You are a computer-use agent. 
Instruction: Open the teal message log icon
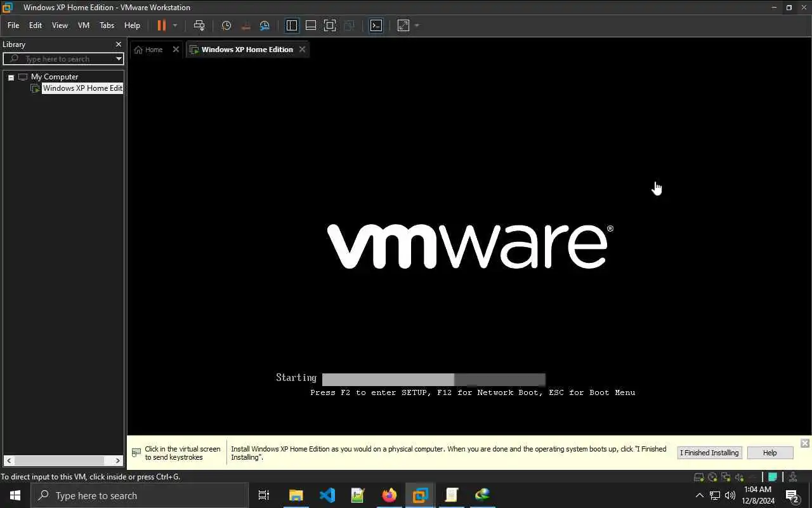tap(773, 477)
